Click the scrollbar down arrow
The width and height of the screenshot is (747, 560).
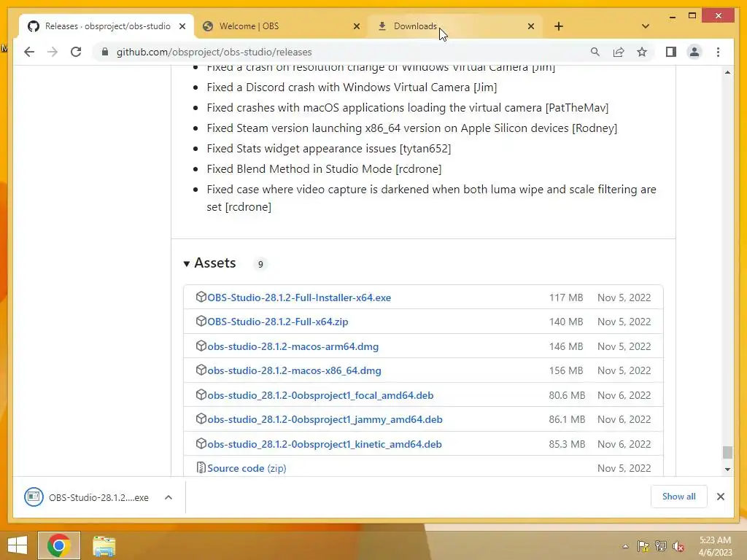coord(727,470)
